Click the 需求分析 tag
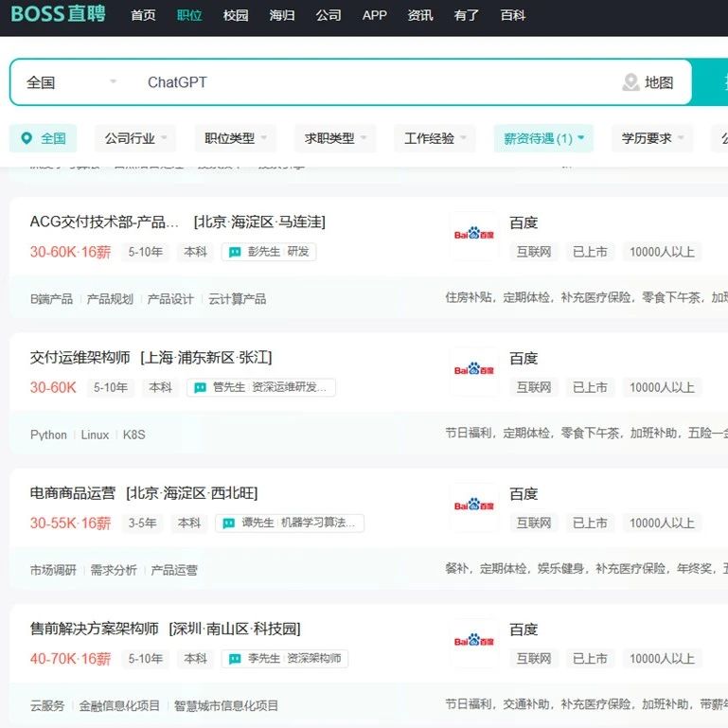Screen dimensions: 728x728 tap(114, 570)
